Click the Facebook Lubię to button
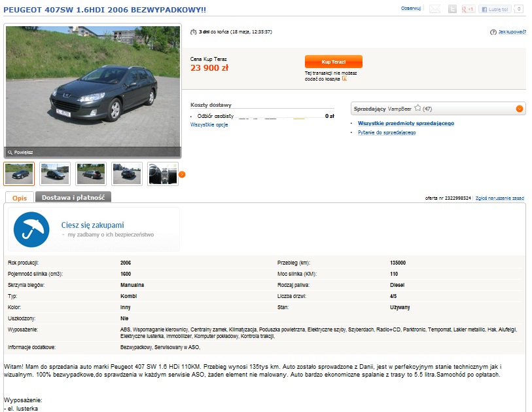The image size is (532, 412). (495, 9)
